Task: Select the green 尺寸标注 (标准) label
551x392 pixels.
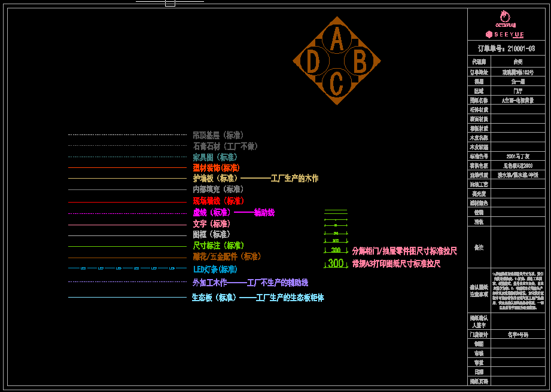Action: (x=218, y=246)
